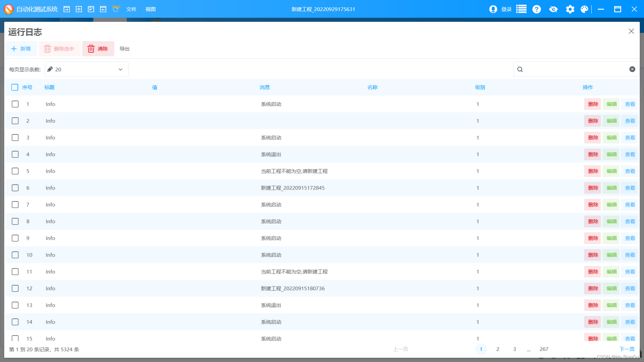Open settings with the gear icon

(x=570, y=9)
